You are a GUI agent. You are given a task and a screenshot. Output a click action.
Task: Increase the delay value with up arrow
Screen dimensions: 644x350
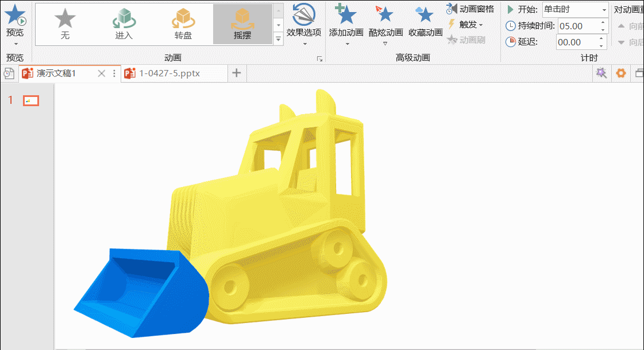601,38
